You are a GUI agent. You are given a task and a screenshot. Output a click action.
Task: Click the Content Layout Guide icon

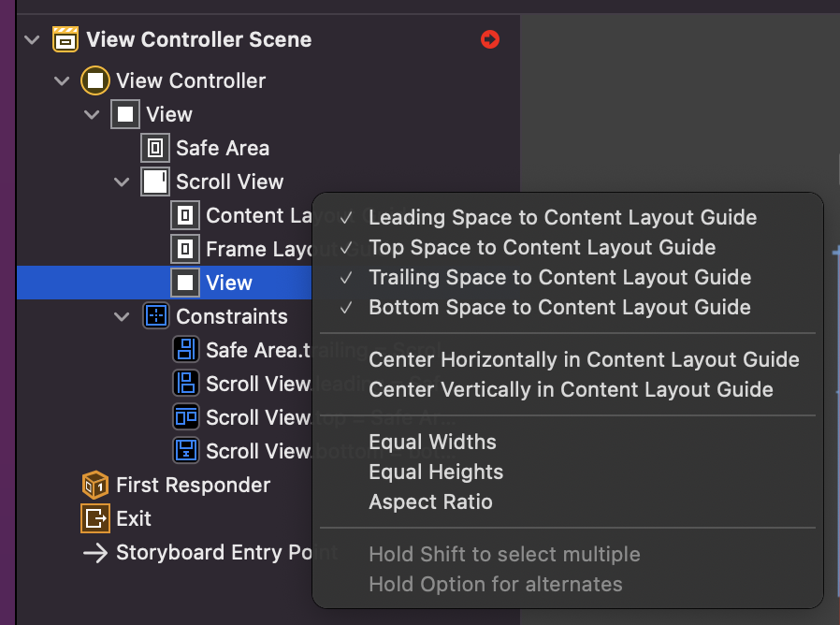pos(185,215)
